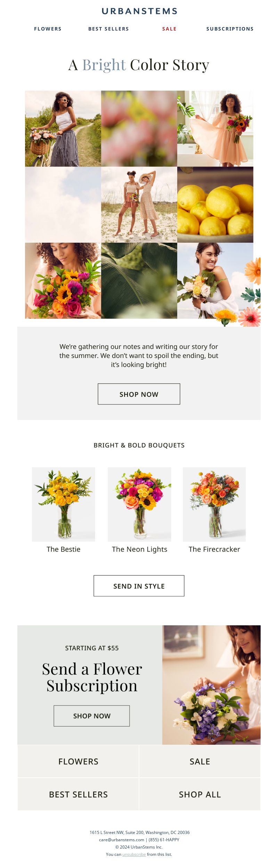Click the unsubscribe link

pyautogui.click(x=134, y=854)
